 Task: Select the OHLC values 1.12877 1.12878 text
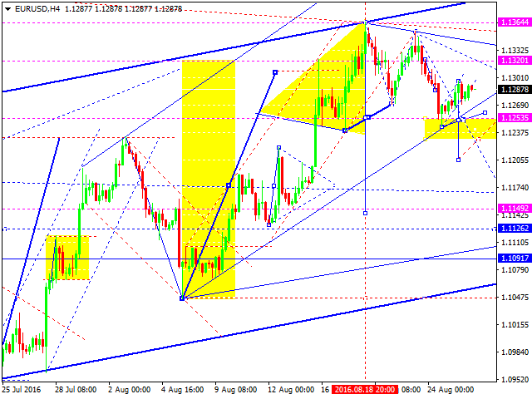pyautogui.click(x=94, y=9)
